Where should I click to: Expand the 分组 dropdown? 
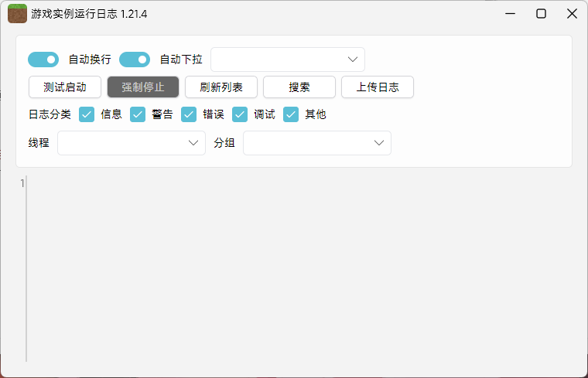(x=317, y=143)
